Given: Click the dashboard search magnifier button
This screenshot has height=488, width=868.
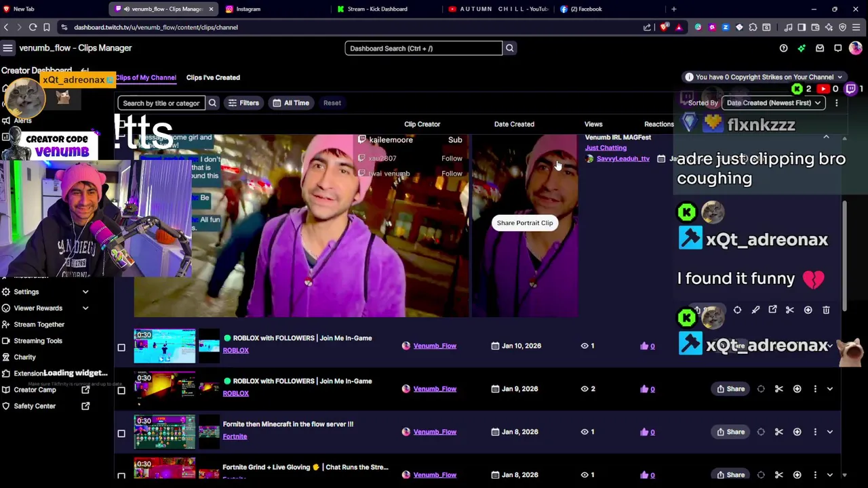Looking at the screenshot, I should (x=509, y=48).
